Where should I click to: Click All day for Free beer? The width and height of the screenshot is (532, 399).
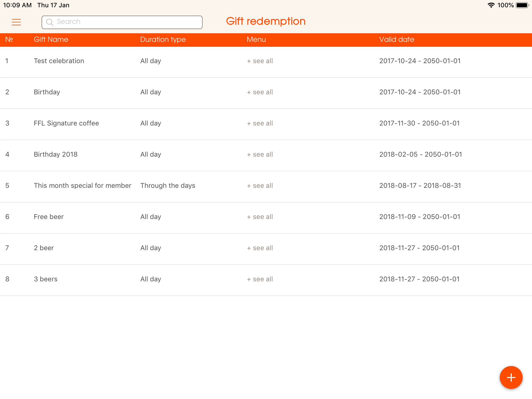click(151, 217)
